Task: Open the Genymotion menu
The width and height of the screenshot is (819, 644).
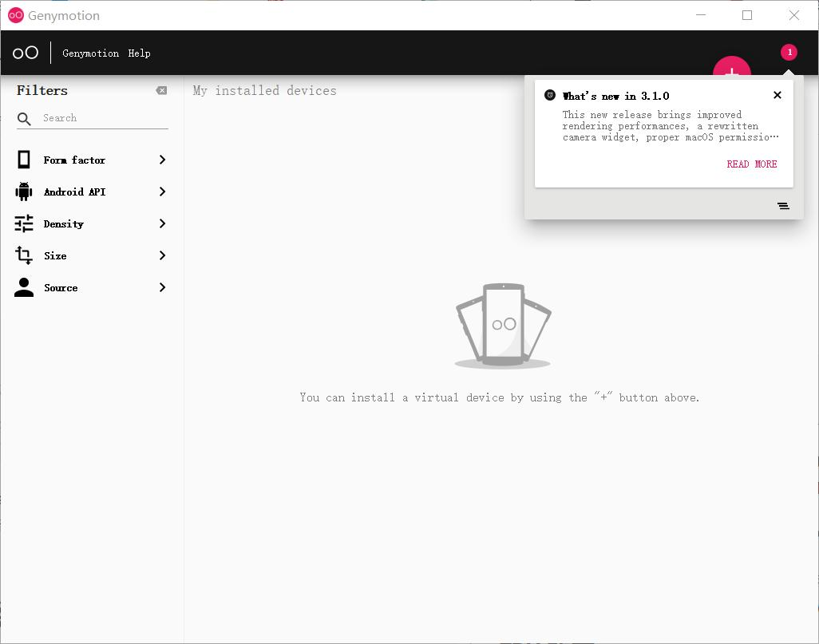Action: click(90, 53)
